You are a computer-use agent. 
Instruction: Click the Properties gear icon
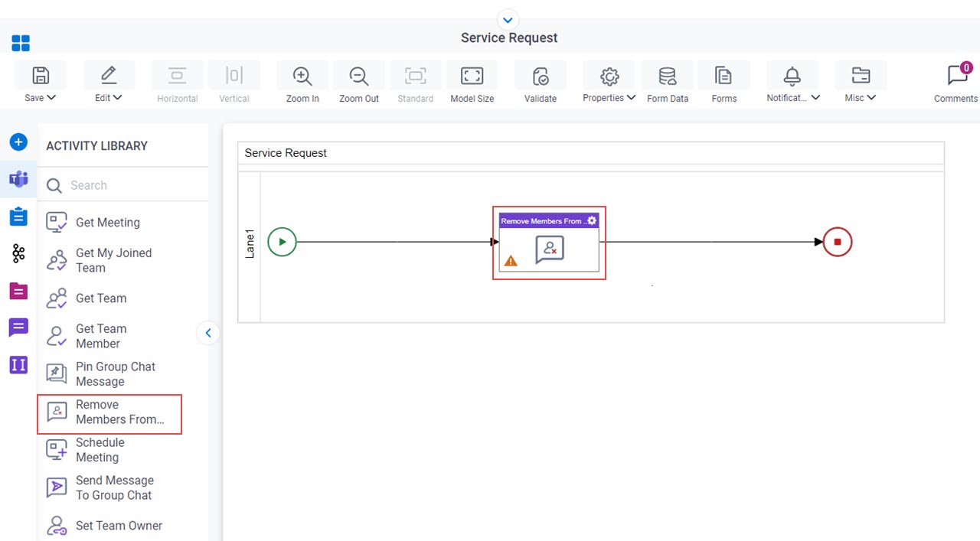click(x=609, y=76)
